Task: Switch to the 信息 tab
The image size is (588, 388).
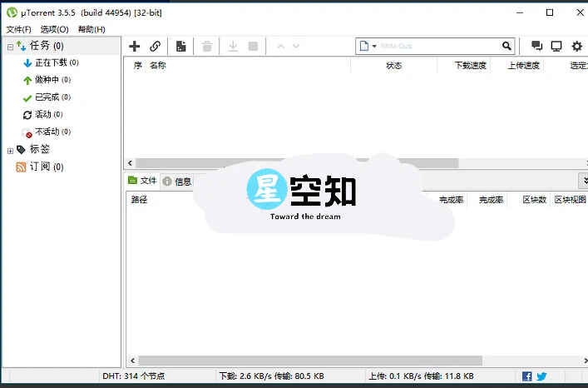Action: tap(177, 182)
